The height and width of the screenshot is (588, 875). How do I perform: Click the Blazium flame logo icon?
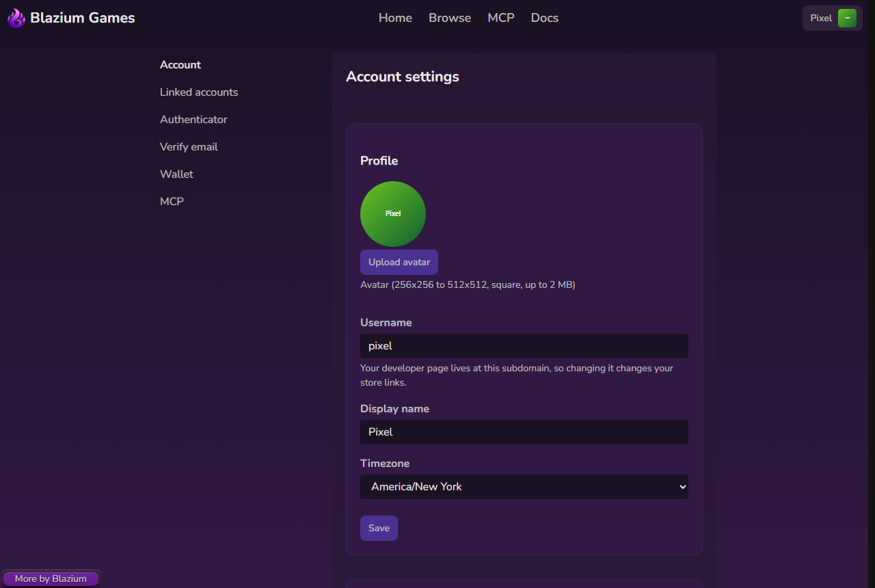tap(16, 18)
